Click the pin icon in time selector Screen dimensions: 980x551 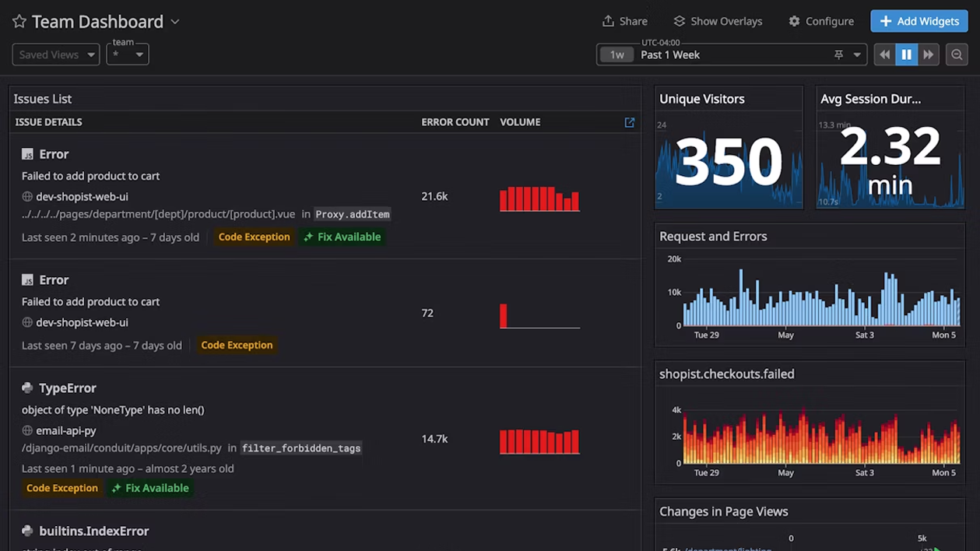tap(838, 54)
